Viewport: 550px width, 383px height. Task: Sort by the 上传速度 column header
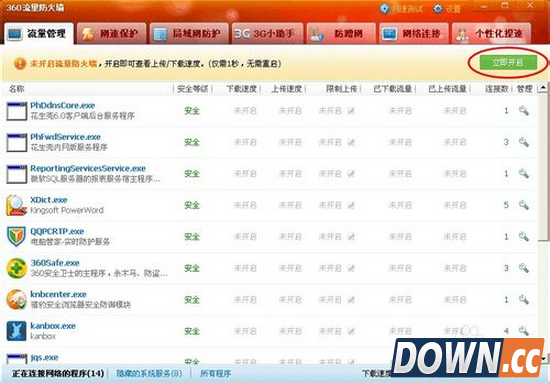(286, 89)
